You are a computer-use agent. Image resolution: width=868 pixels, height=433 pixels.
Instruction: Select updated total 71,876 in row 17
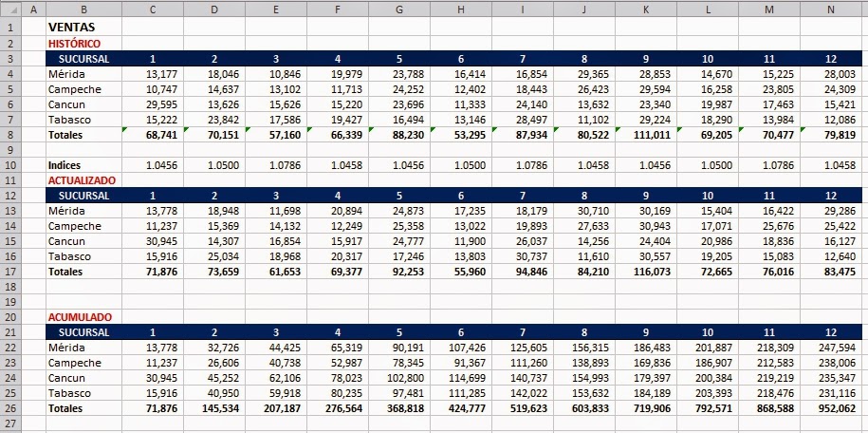pyautogui.click(x=153, y=272)
